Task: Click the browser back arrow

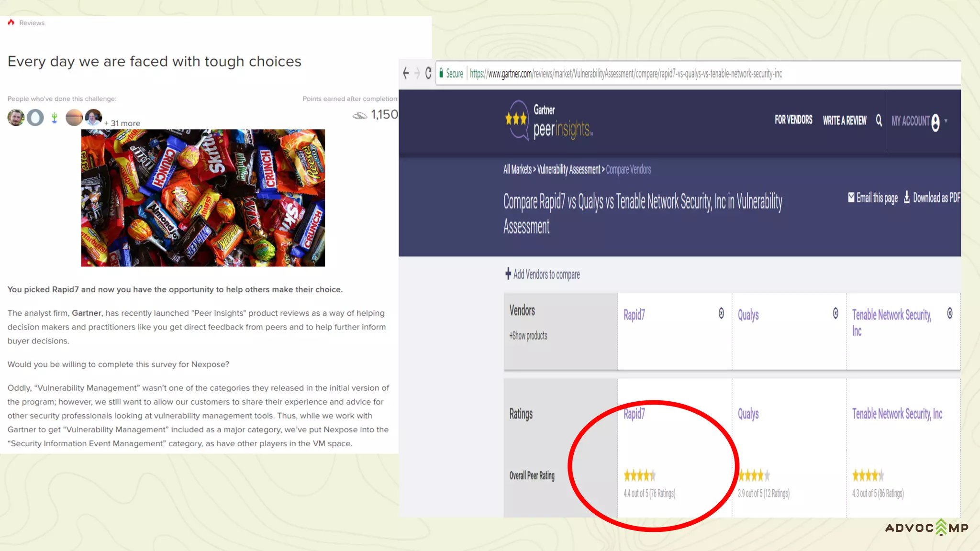Action: [x=406, y=73]
